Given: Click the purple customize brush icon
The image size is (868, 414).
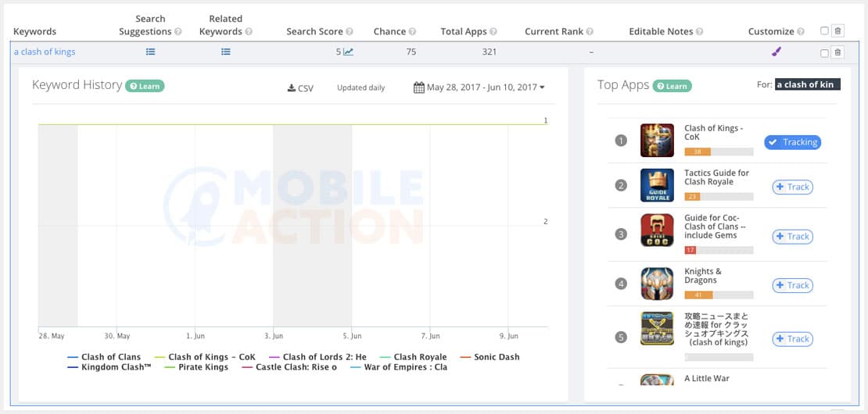Looking at the screenshot, I should point(776,52).
